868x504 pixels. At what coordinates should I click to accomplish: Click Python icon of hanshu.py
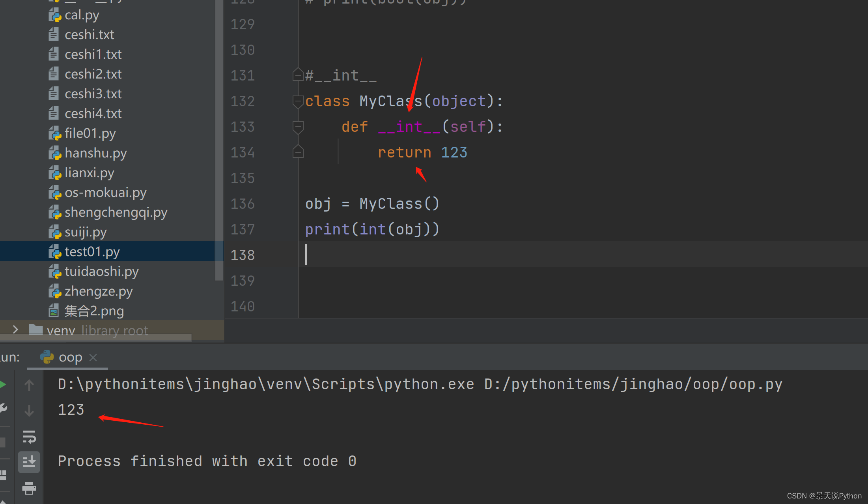(55, 153)
